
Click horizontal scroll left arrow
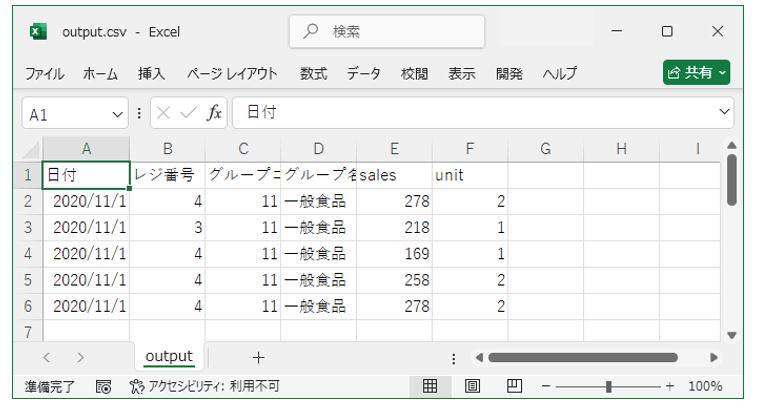[x=479, y=358]
